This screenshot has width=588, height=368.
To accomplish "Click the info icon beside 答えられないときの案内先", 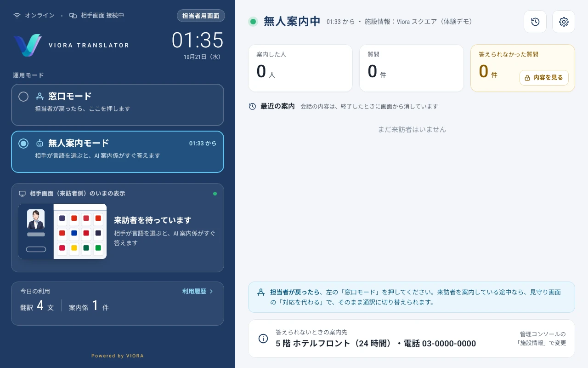I will tap(263, 339).
